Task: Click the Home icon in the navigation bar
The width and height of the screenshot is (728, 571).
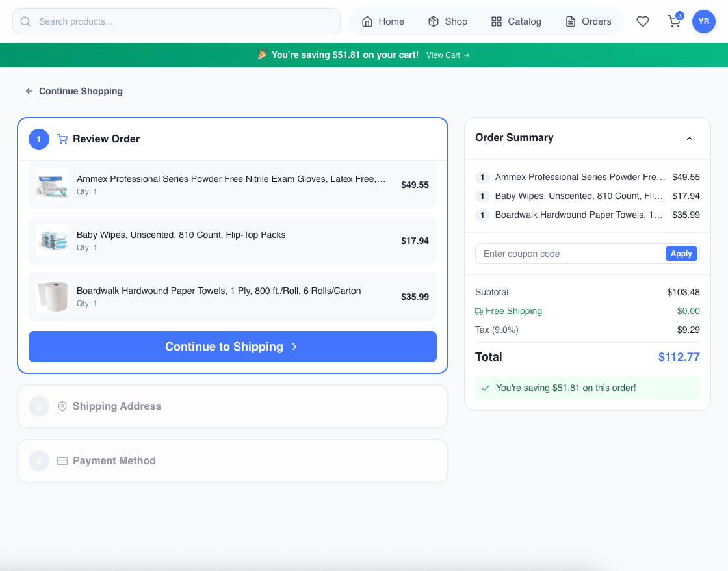Action: point(367,21)
